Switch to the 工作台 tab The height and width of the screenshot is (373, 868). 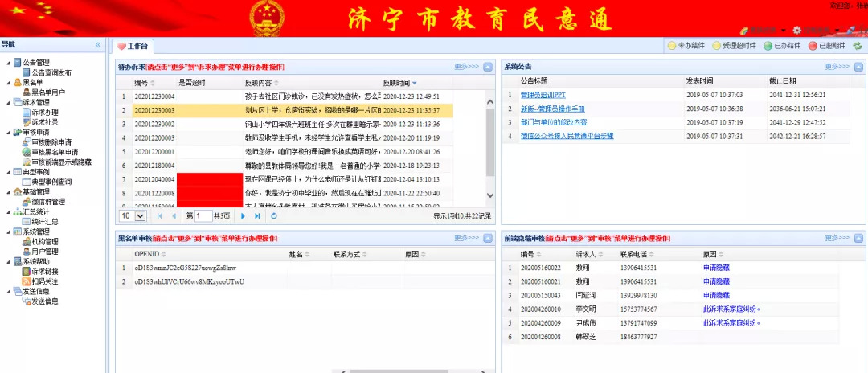pos(133,46)
